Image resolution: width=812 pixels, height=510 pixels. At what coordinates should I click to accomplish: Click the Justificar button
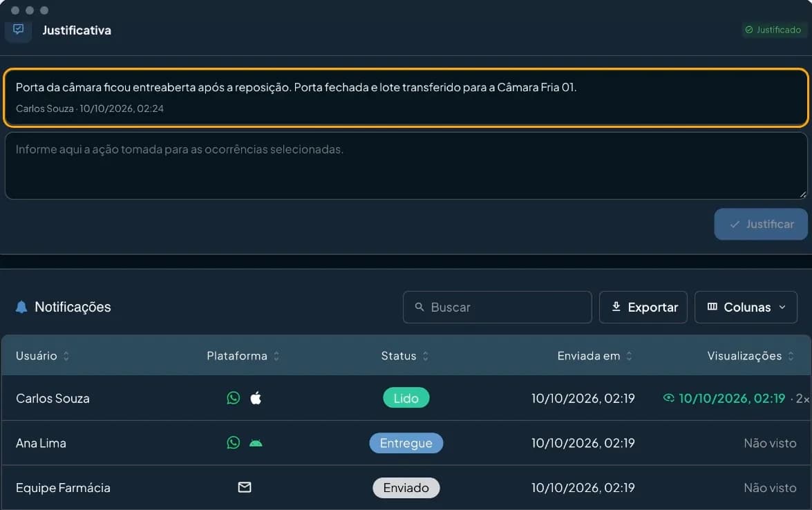[761, 224]
